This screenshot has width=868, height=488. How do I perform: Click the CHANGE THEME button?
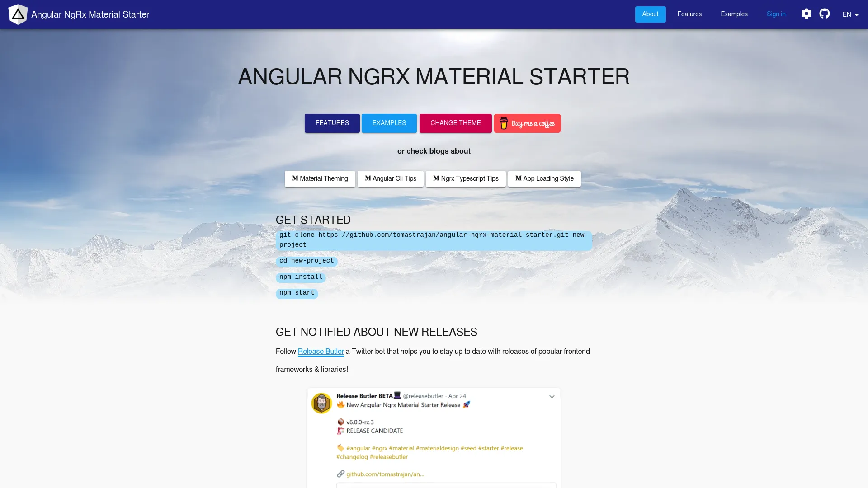click(x=455, y=123)
